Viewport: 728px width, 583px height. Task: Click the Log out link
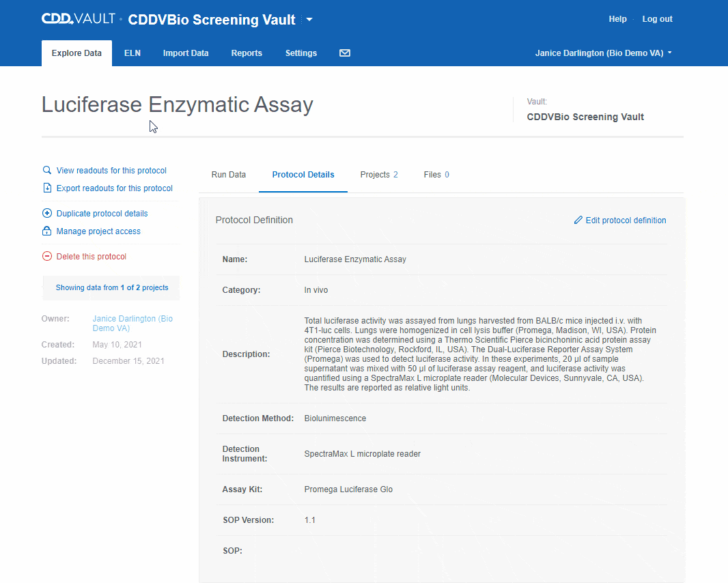point(656,18)
